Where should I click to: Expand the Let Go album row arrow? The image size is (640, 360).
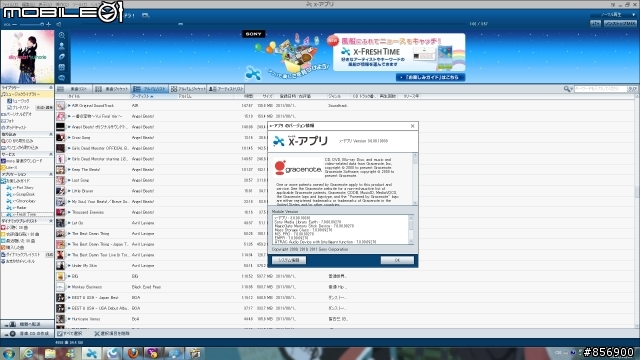point(69,223)
